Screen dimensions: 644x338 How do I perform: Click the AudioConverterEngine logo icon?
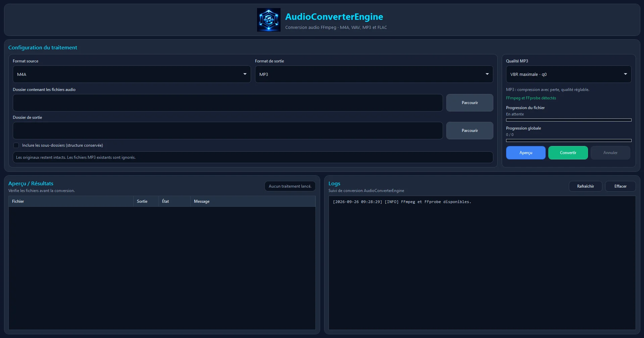(x=268, y=20)
